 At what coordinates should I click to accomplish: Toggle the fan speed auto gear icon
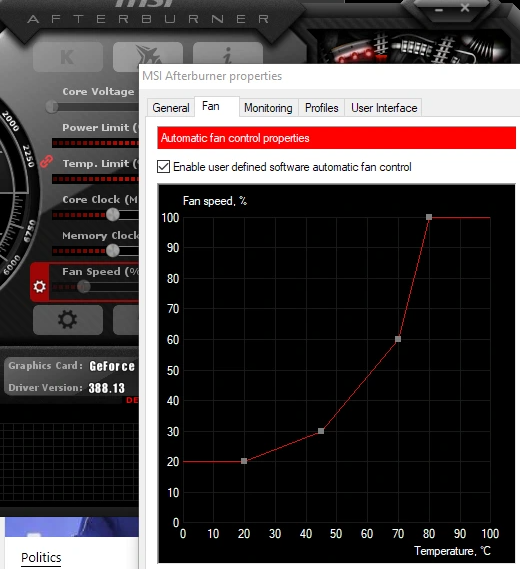click(40, 287)
